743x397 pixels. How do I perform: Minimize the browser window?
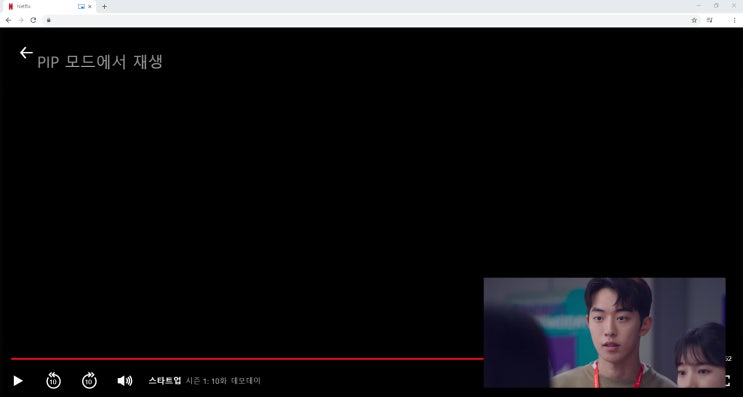point(698,6)
